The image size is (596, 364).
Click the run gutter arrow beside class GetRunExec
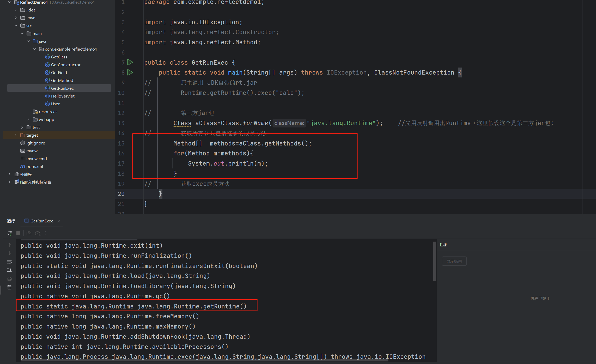pyautogui.click(x=130, y=62)
